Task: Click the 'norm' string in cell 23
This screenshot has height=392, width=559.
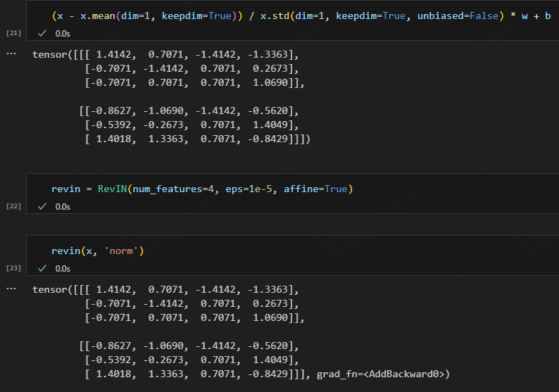Action: coord(121,251)
